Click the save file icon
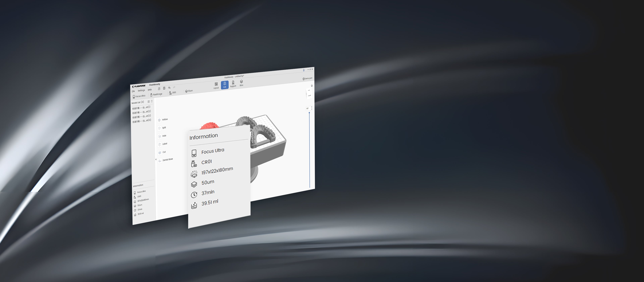The width and height of the screenshot is (644, 282). 164,88
